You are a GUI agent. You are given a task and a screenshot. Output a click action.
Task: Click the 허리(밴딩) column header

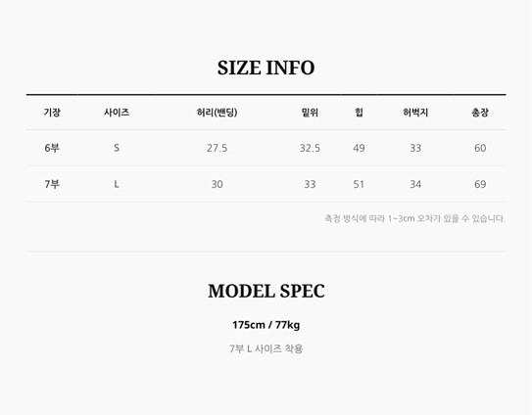pos(218,113)
